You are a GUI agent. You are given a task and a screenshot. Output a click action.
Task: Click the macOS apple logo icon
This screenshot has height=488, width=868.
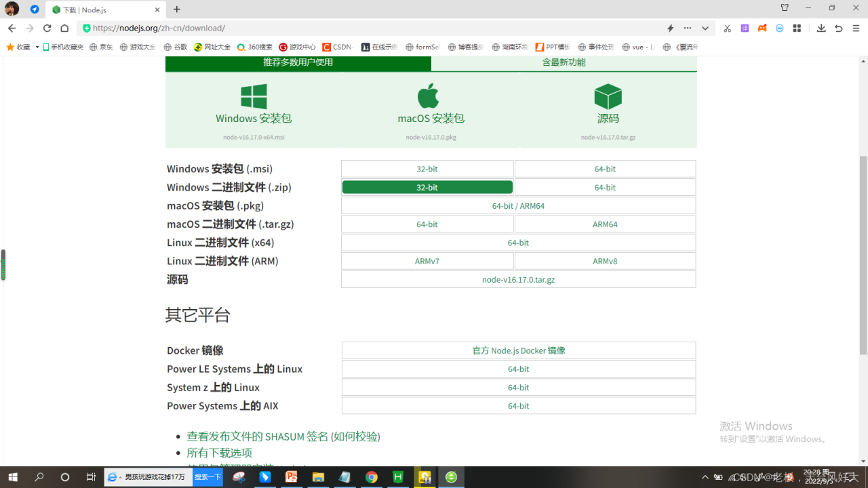pos(428,96)
